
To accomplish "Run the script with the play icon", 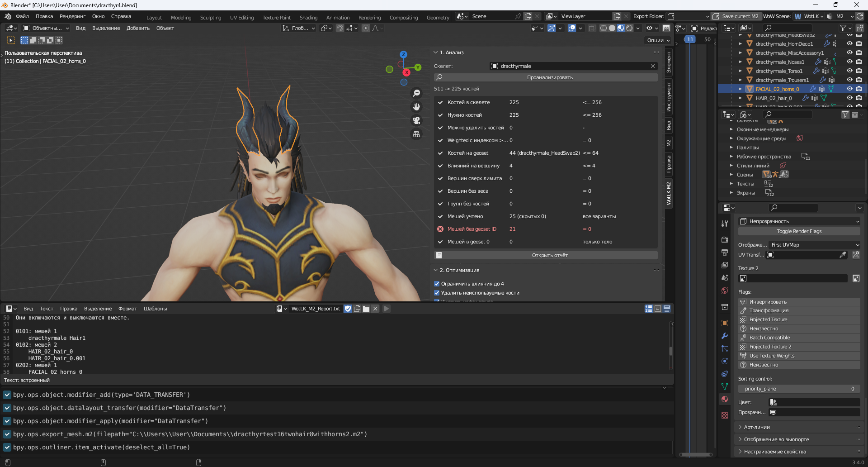I will tap(386, 309).
